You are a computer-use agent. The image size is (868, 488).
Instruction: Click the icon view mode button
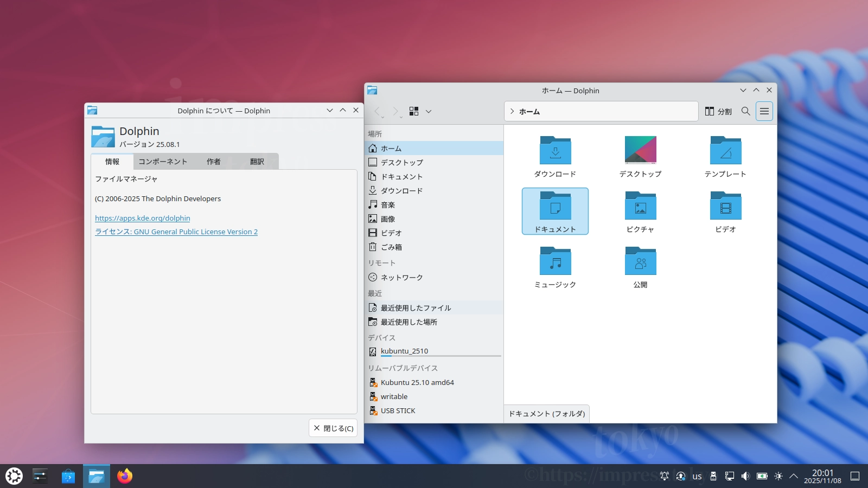point(414,111)
